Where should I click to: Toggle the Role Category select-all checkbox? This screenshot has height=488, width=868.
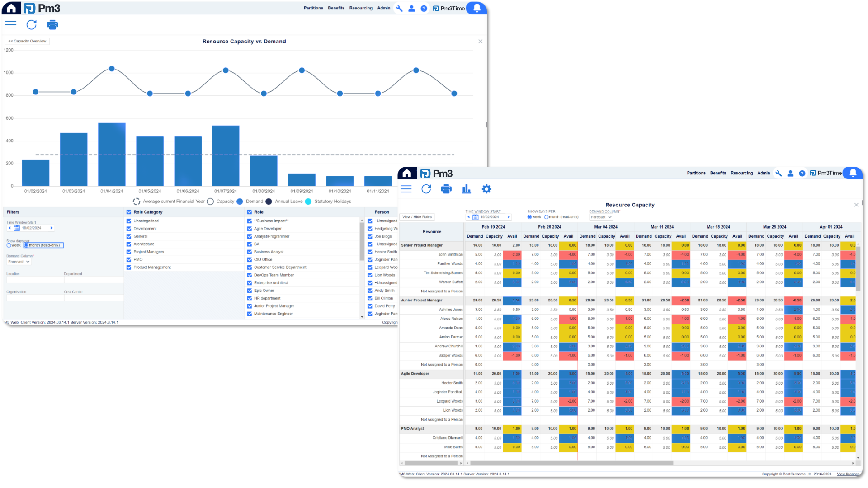[129, 212]
